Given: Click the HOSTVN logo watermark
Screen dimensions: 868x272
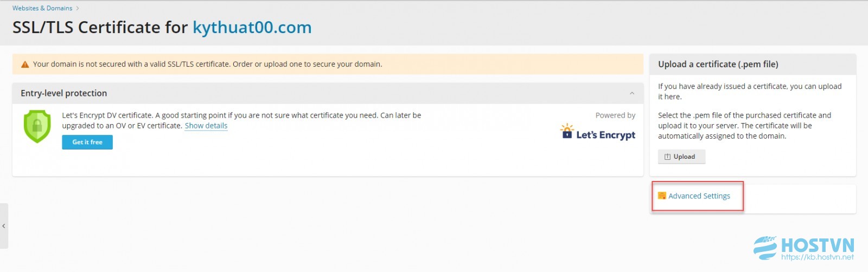Looking at the screenshot, I should coord(804,248).
